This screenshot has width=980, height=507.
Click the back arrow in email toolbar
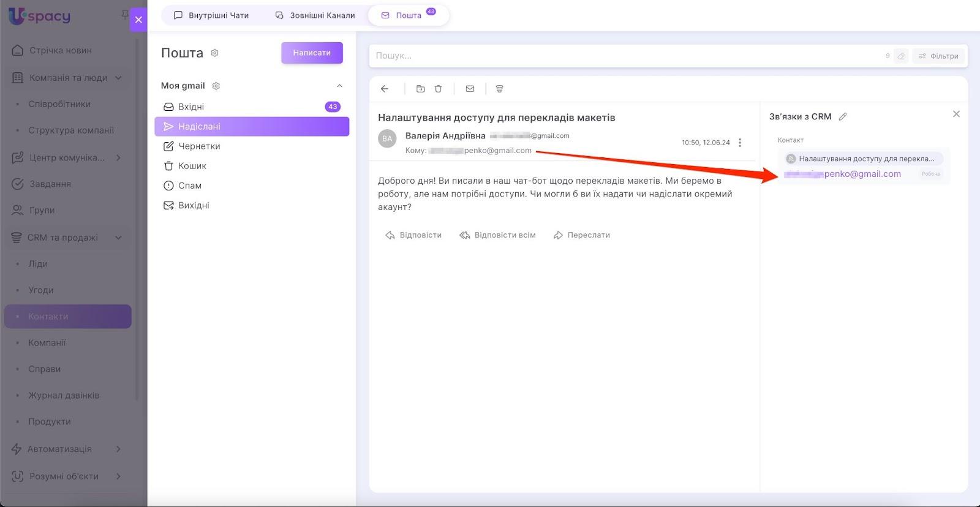385,89
